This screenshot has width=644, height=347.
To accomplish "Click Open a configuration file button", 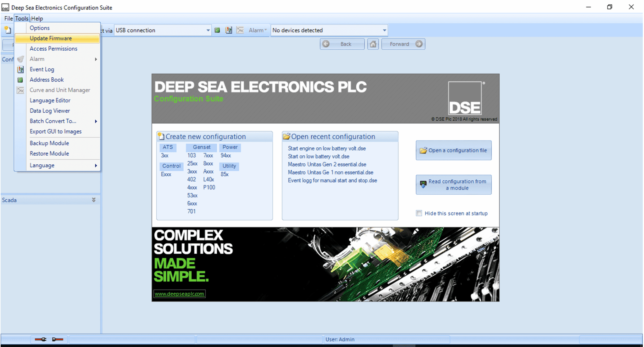I will pos(453,150).
